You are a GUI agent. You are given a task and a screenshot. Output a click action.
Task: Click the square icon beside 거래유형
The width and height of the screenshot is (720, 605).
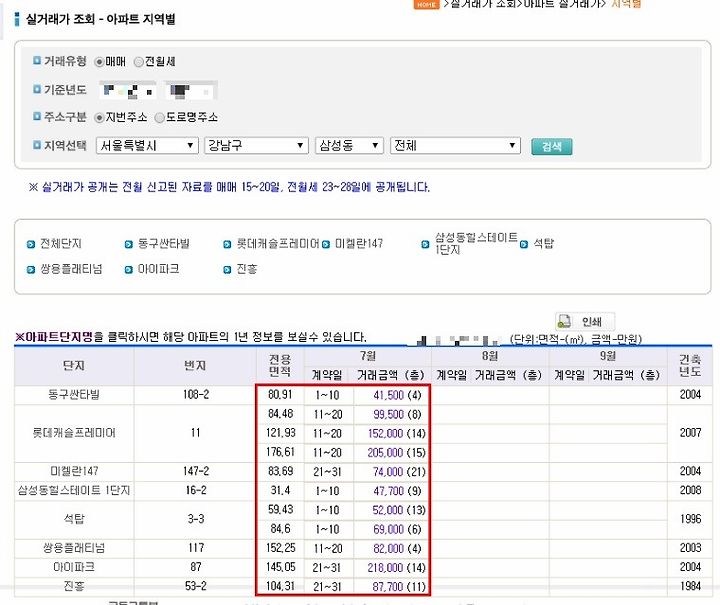[x=37, y=60]
